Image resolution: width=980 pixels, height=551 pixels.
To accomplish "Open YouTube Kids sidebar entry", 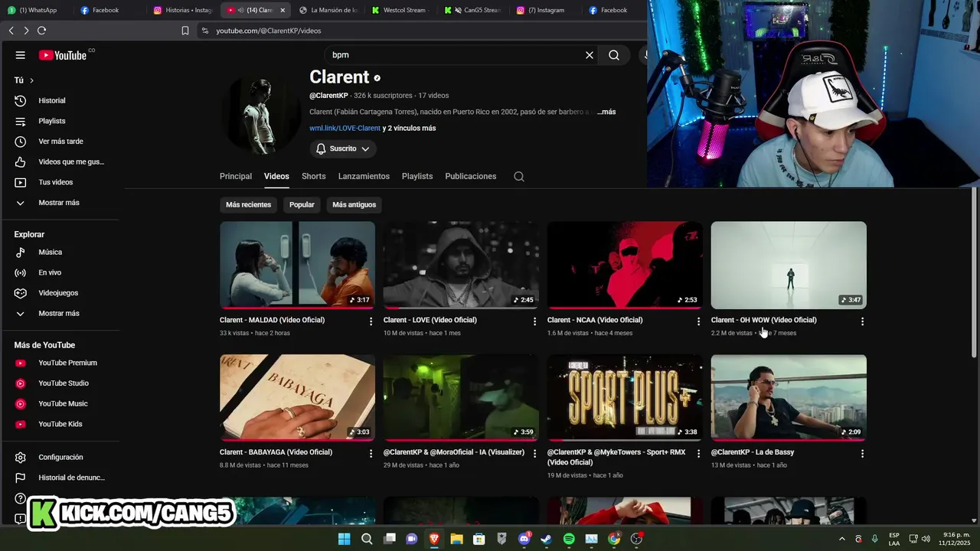I will click(60, 424).
